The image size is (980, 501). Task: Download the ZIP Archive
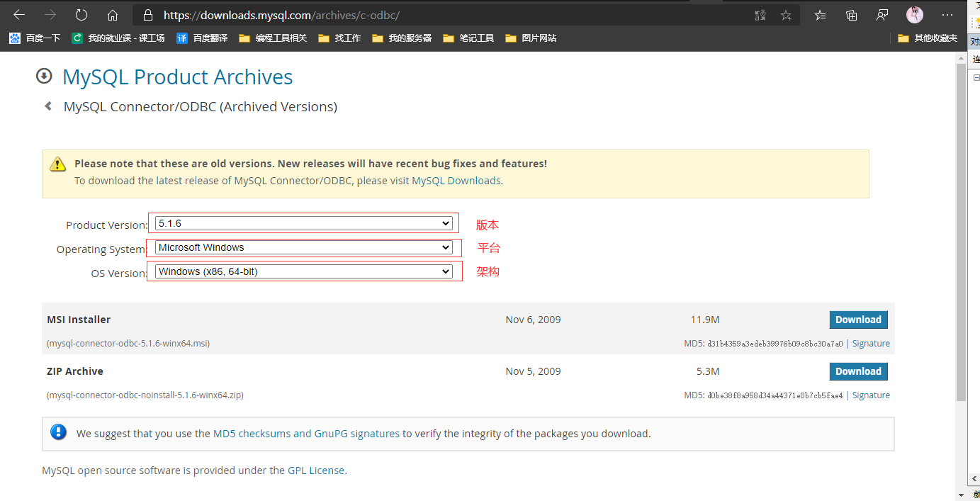[858, 371]
